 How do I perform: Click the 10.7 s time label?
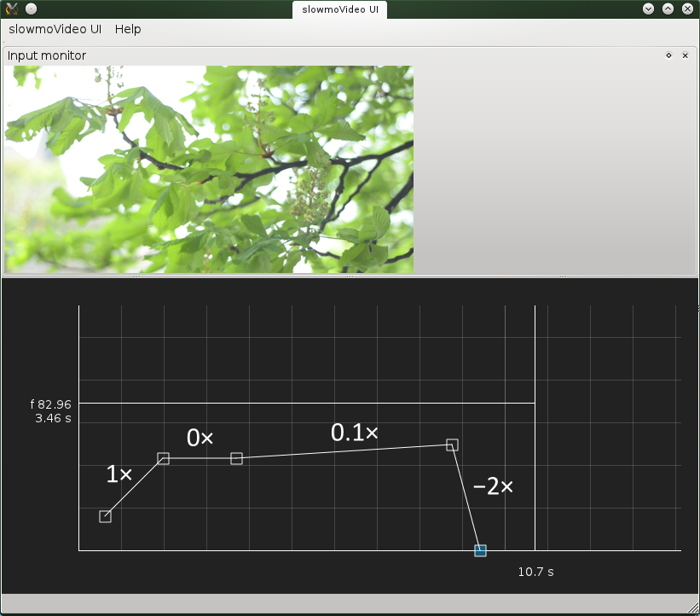535,572
